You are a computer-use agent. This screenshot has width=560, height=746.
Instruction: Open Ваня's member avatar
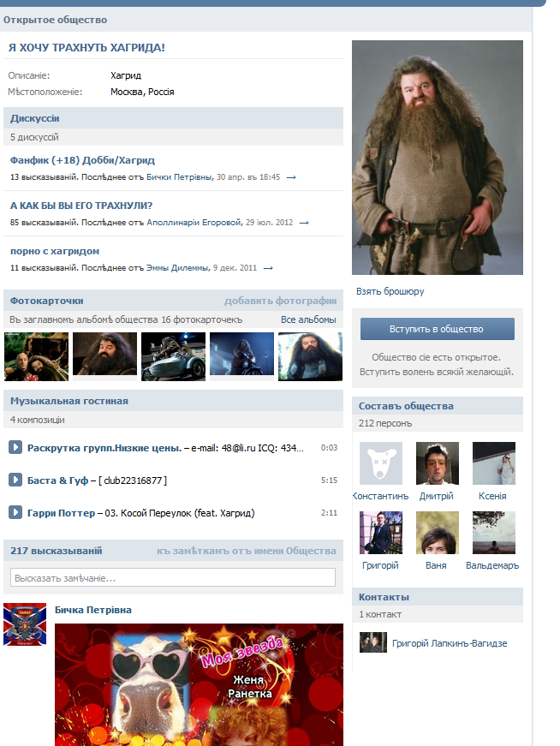(x=438, y=533)
